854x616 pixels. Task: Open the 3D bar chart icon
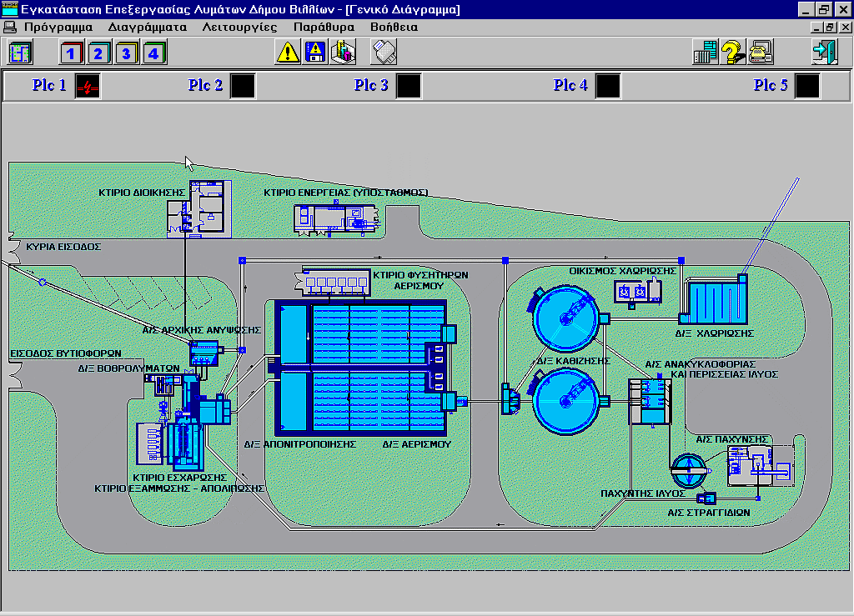(x=343, y=53)
